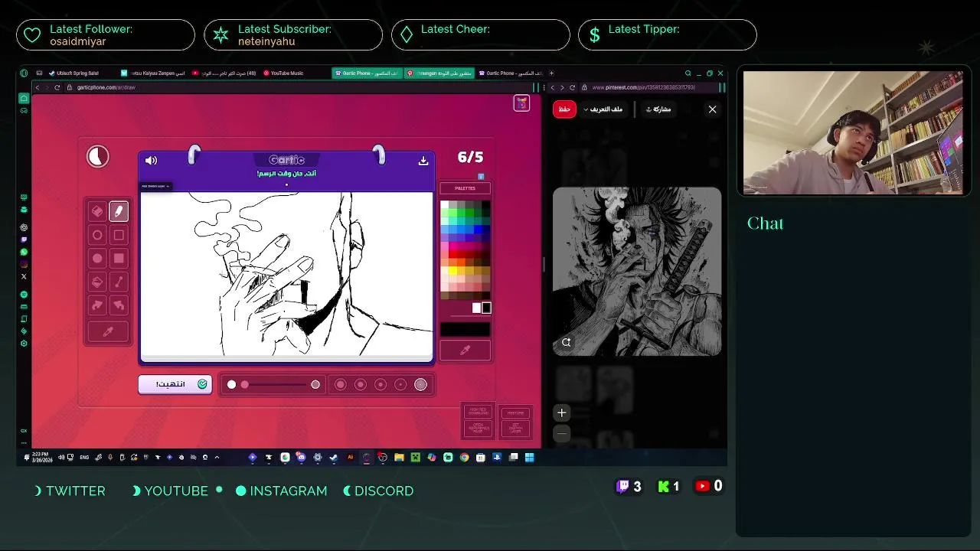Image resolution: width=980 pixels, height=551 pixels.
Task: Click the round timer clock icon
Action: point(98,157)
